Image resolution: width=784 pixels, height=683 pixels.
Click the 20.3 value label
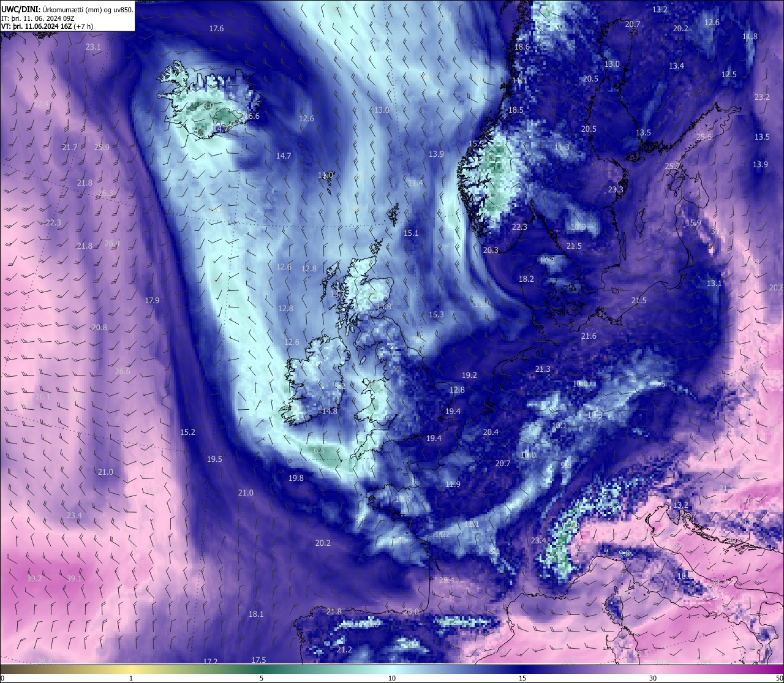click(x=491, y=251)
